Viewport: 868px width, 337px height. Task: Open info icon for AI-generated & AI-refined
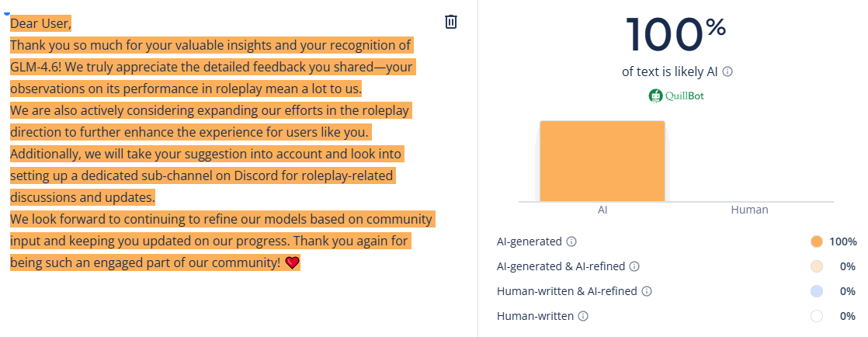634,266
